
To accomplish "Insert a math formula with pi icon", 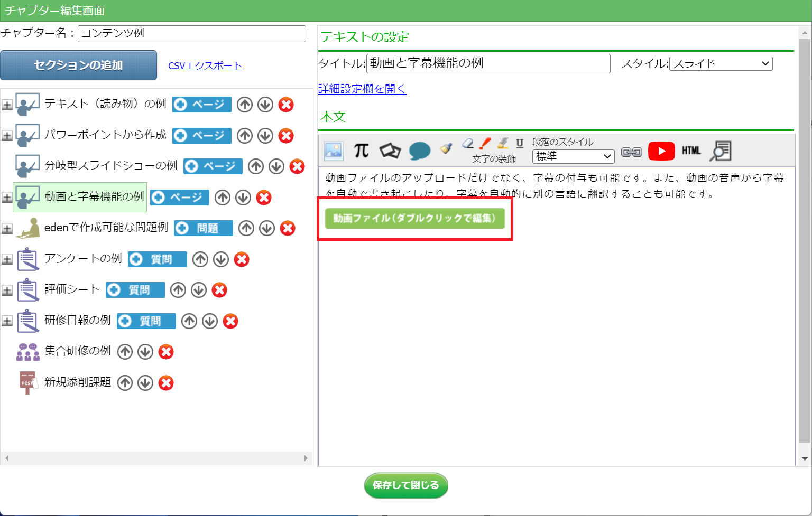I will [x=361, y=151].
